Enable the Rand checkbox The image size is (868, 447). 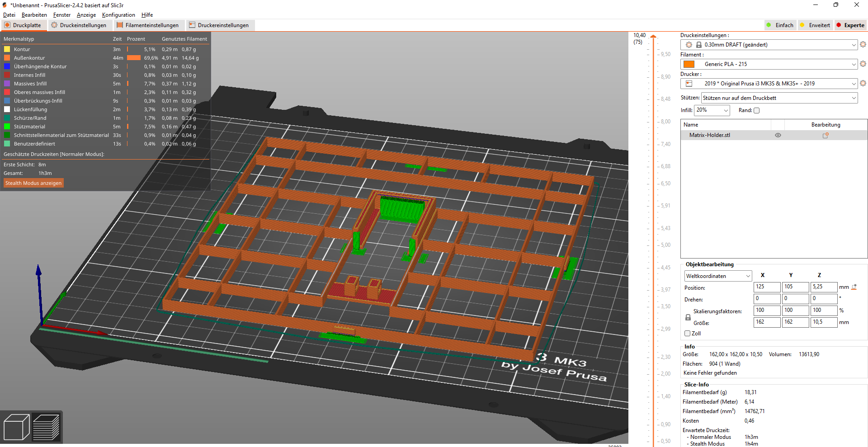coord(757,110)
